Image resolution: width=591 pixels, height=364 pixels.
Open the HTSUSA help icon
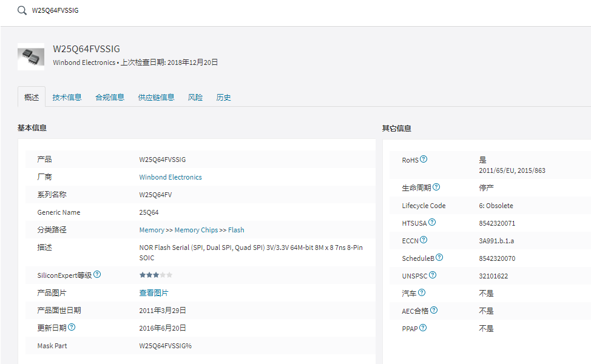(432, 222)
